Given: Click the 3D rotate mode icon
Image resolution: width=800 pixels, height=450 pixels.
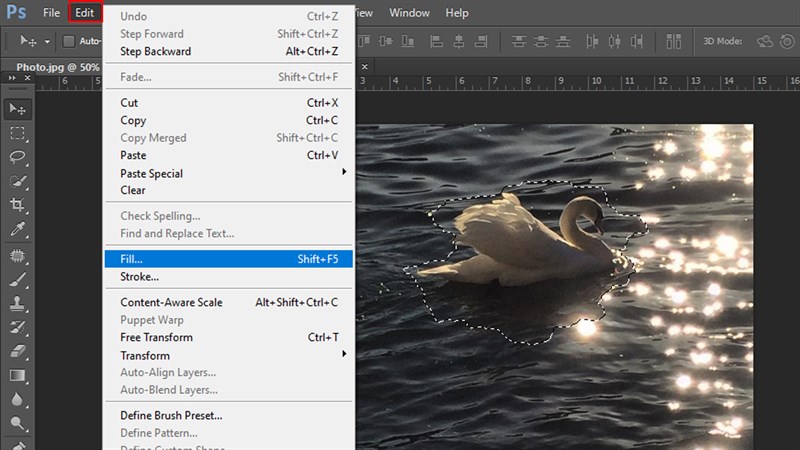Looking at the screenshot, I should click(x=765, y=41).
